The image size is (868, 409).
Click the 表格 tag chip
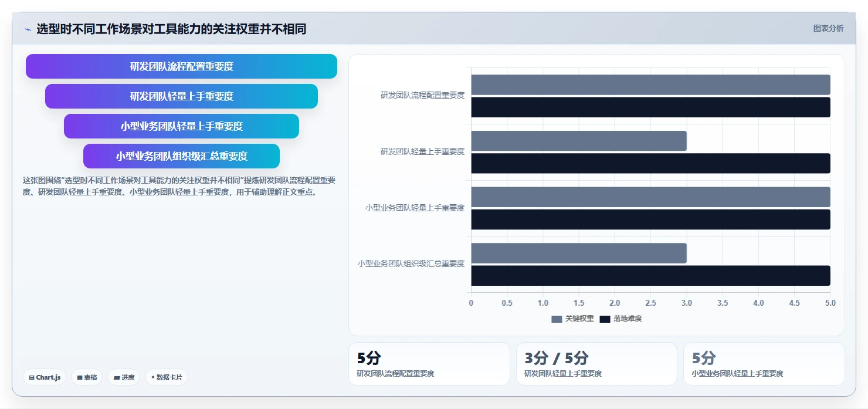click(x=87, y=377)
